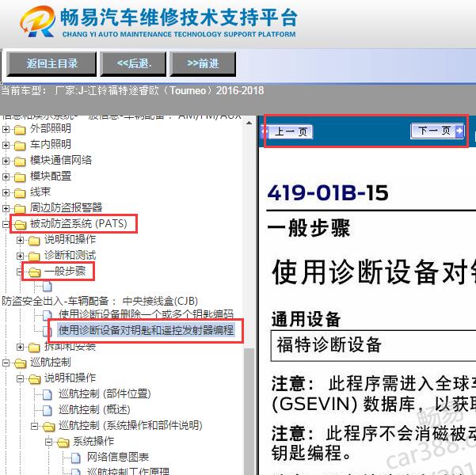The image size is (476, 475).
Task: Select 车内照明 in the tree
Action: coord(51,144)
